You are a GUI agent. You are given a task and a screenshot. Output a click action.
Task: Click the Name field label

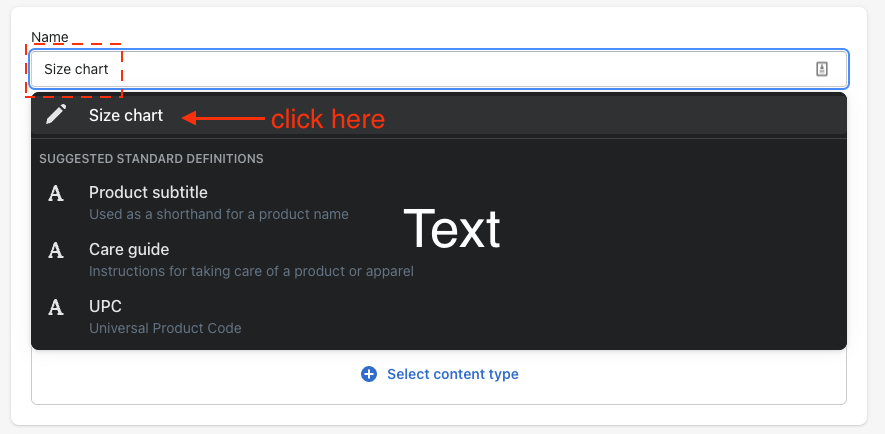tap(50, 37)
